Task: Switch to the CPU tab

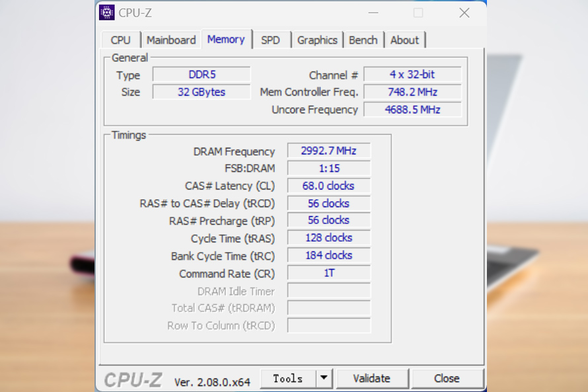Action: 121,40
